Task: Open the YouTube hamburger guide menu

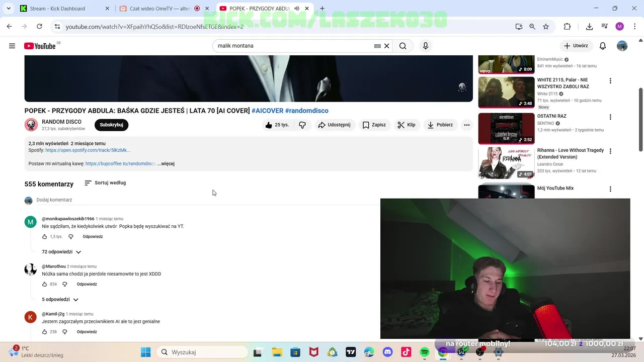Action: click(x=12, y=46)
